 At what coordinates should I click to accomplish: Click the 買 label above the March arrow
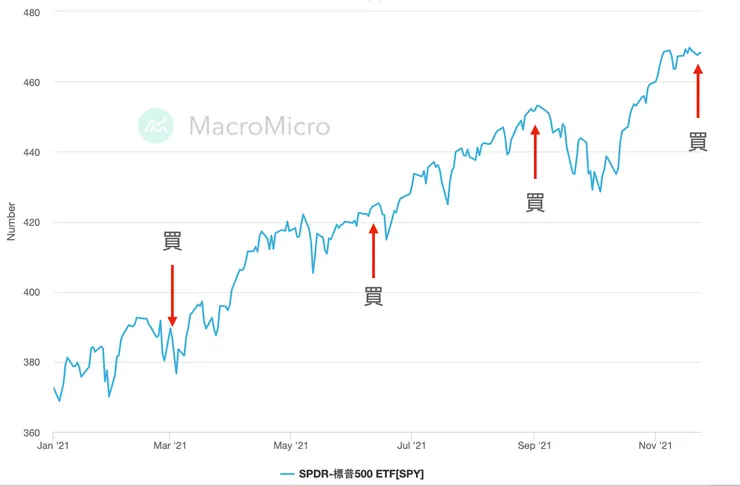pos(172,241)
